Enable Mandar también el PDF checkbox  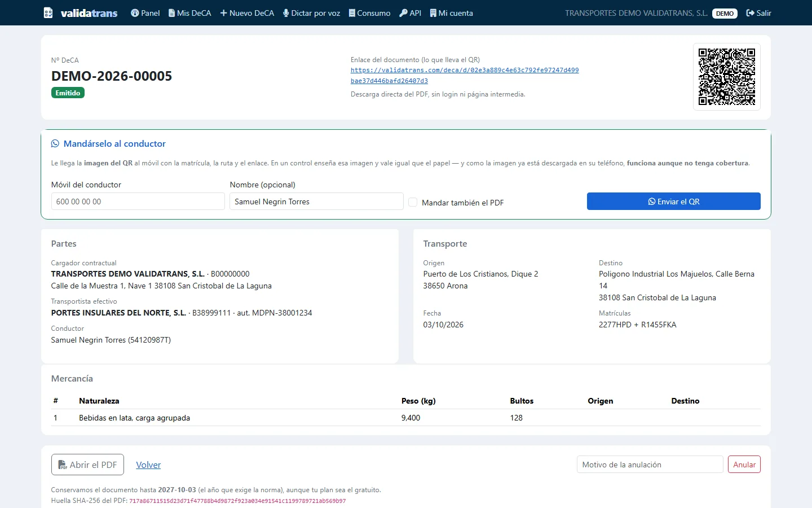tap(413, 202)
